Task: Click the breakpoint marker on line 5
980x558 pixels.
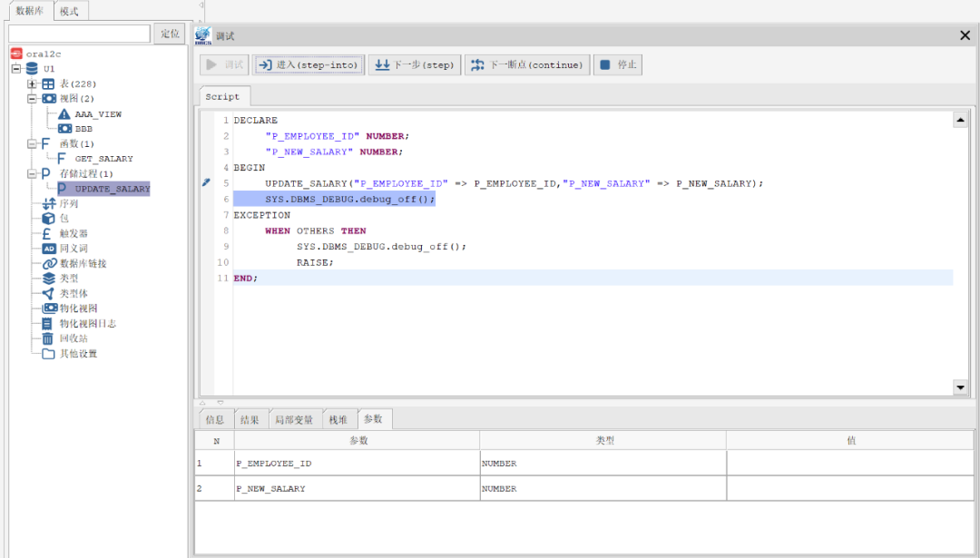Action: tap(206, 182)
